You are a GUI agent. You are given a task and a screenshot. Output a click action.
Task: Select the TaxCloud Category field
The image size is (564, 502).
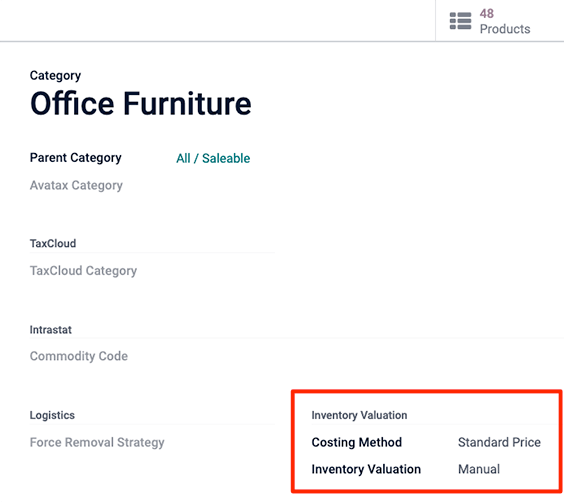[x=83, y=270]
